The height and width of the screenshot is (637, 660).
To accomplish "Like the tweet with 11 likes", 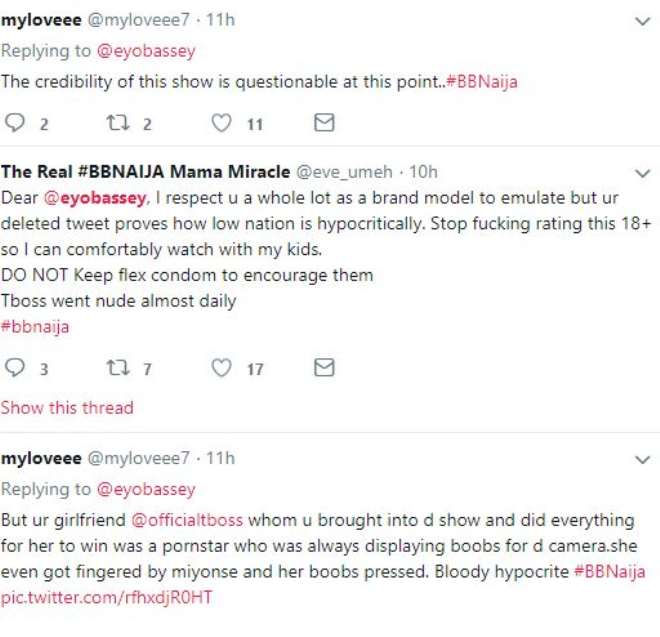I will click(x=221, y=123).
